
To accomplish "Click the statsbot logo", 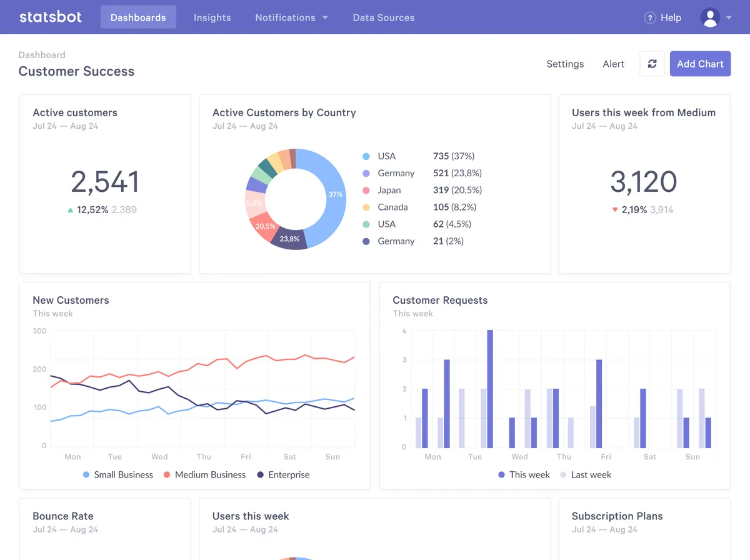I will 50,17.
